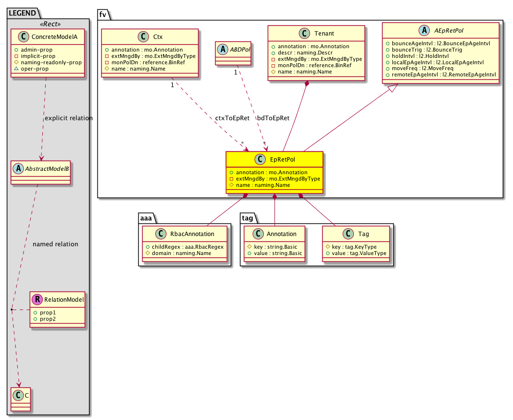
Task: Click the RbacAnnotation class icon
Action: [152, 234]
